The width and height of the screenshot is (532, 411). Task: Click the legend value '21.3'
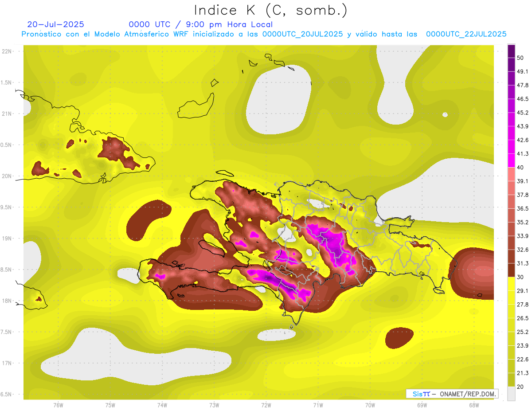[523, 373]
